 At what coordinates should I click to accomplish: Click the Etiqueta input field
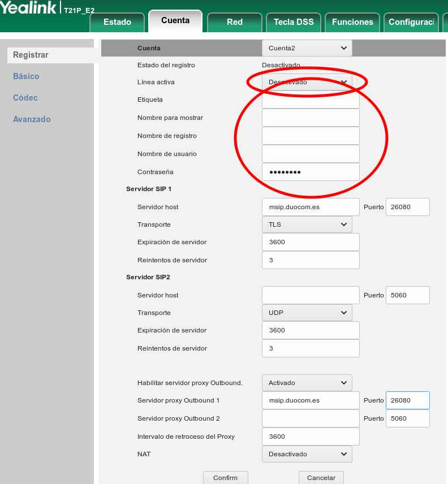pyautogui.click(x=311, y=100)
